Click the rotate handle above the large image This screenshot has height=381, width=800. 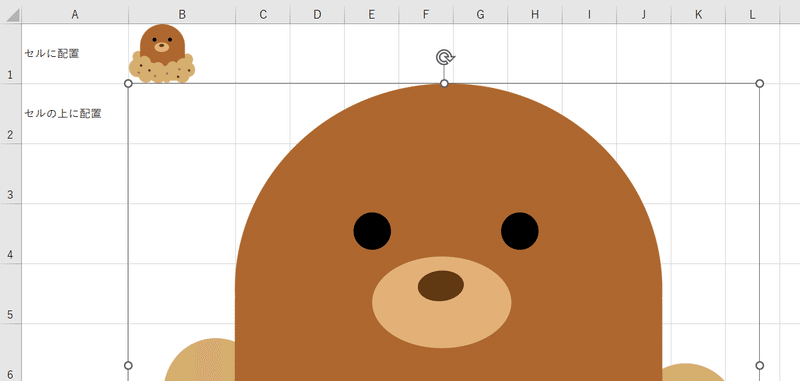pyautogui.click(x=445, y=57)
